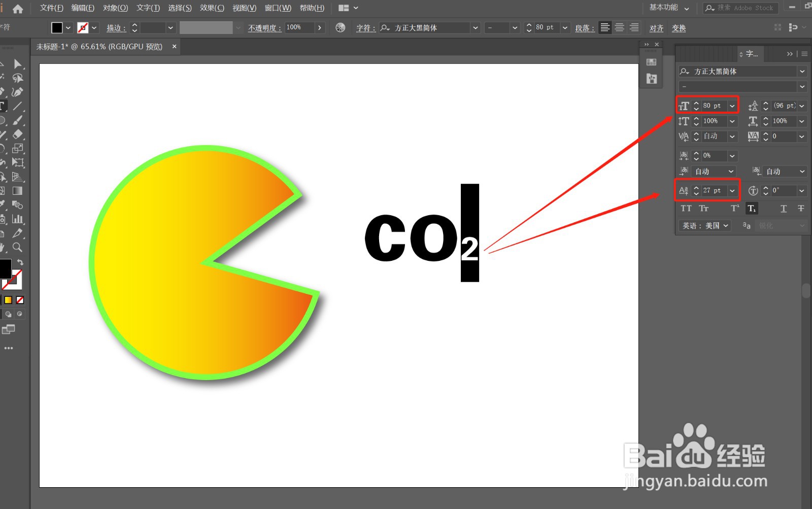Change screen mode icon in toolbar
The width and height of the screenshot is (812, 509).
9,330
